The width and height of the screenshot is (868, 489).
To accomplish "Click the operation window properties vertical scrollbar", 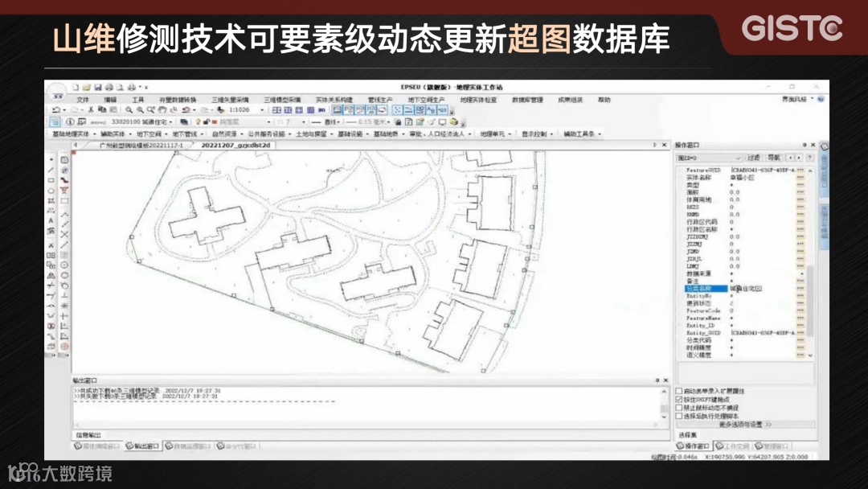I will 810,262.
